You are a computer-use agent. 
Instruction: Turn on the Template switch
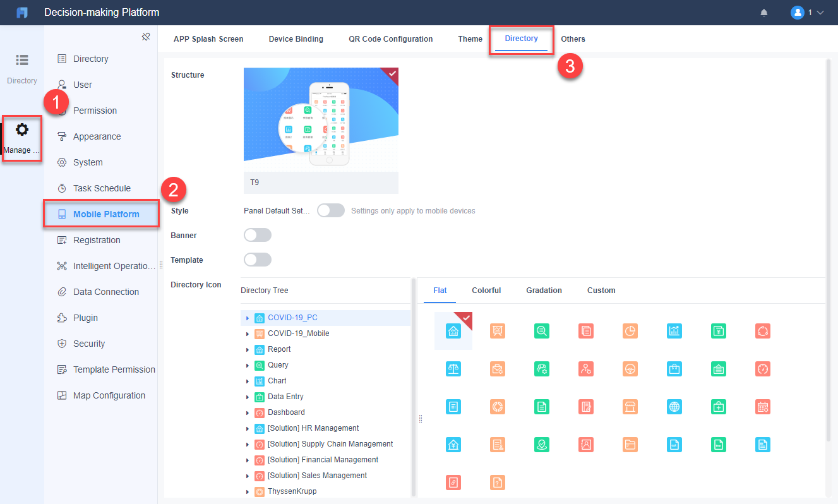coord(258,260)
